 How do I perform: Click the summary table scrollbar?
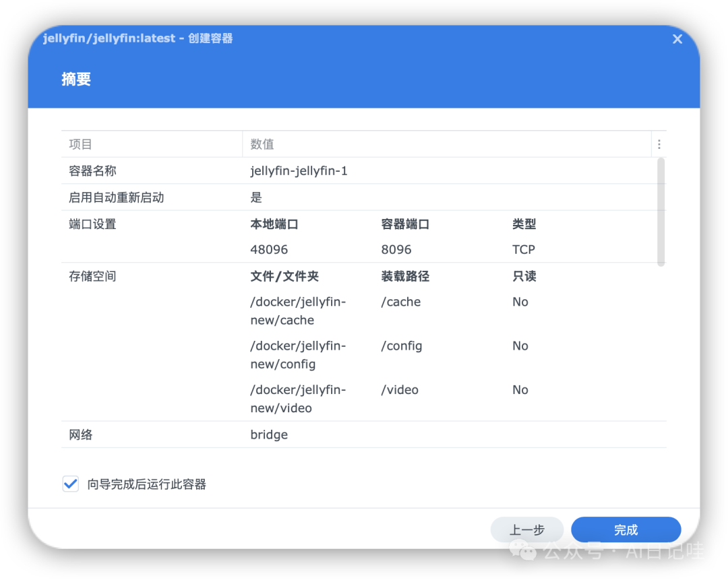coord(661,212)
